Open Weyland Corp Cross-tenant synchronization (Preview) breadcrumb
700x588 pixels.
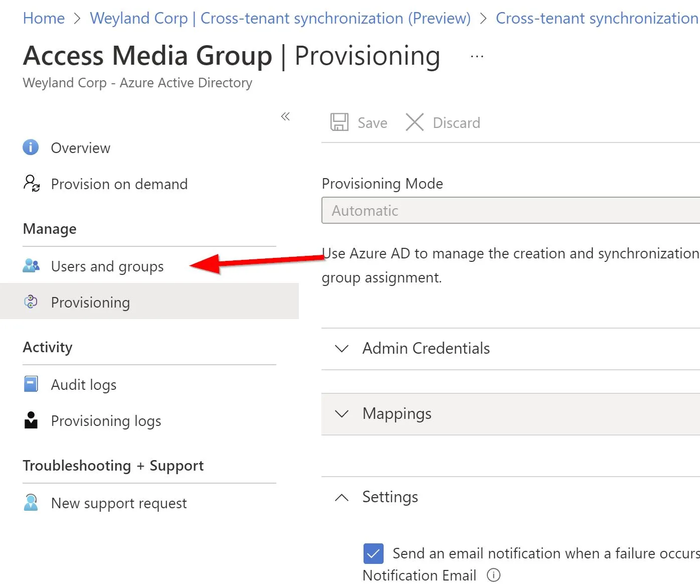coord(280,18)
